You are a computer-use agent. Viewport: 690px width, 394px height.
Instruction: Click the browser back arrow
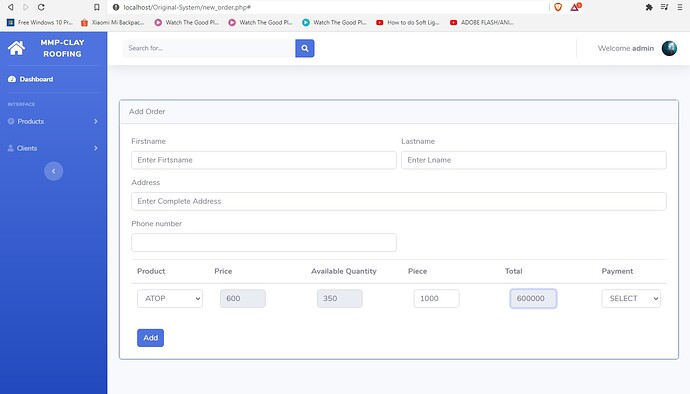[x=11, y=7]
